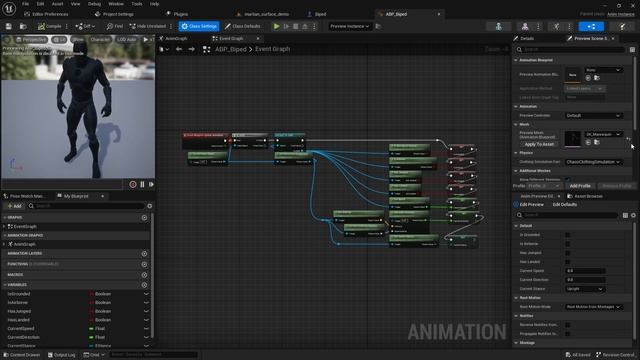Open the Diff options dropdown
The height and width of the screenshot is (360, 640).
(85, 26)
